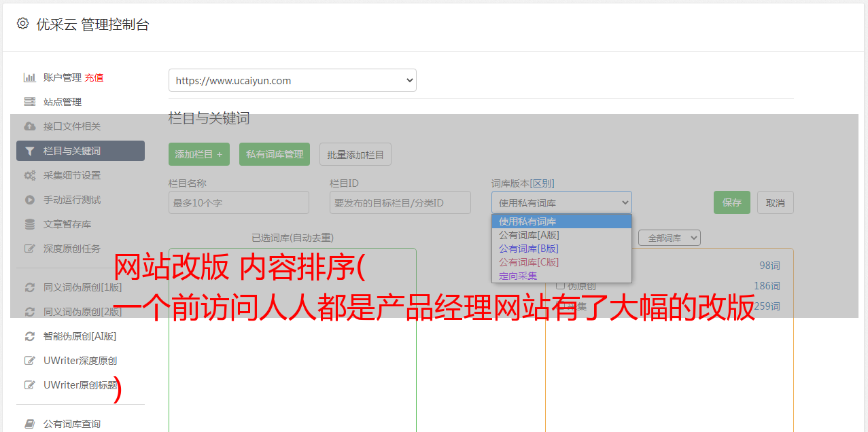
Task: Open the 全部词库 filter dropdown
Action: (670, 238)
